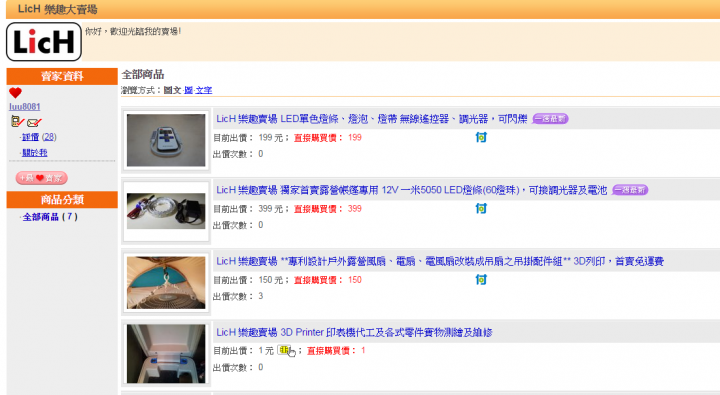Click the purple badge on the LED remote listing
This screenshot has width=720, height=395.
[550, 119]
